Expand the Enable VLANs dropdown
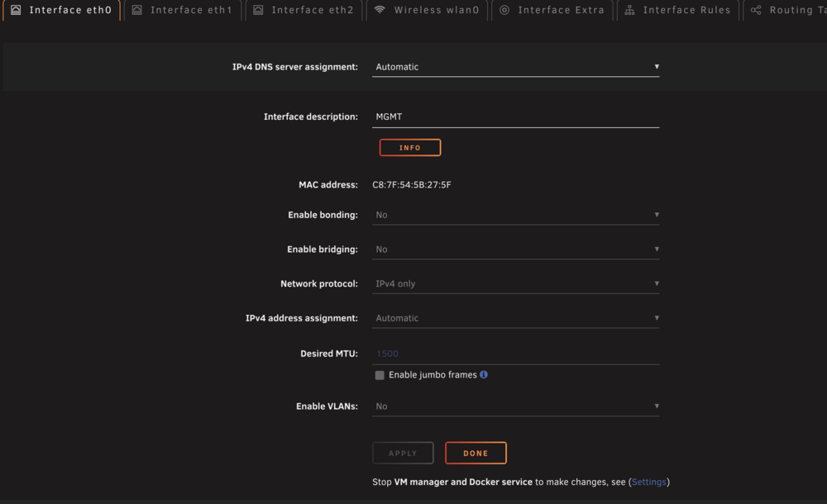The image size is (827, 504). tap(515, 407)
